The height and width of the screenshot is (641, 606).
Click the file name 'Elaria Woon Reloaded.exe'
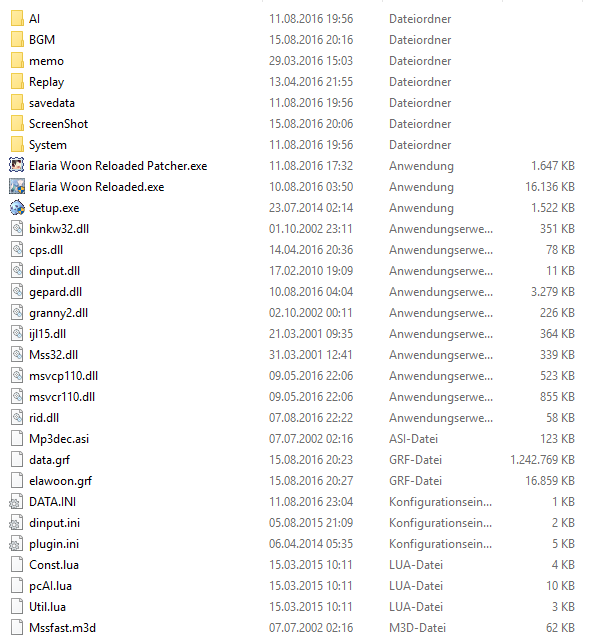97,187
